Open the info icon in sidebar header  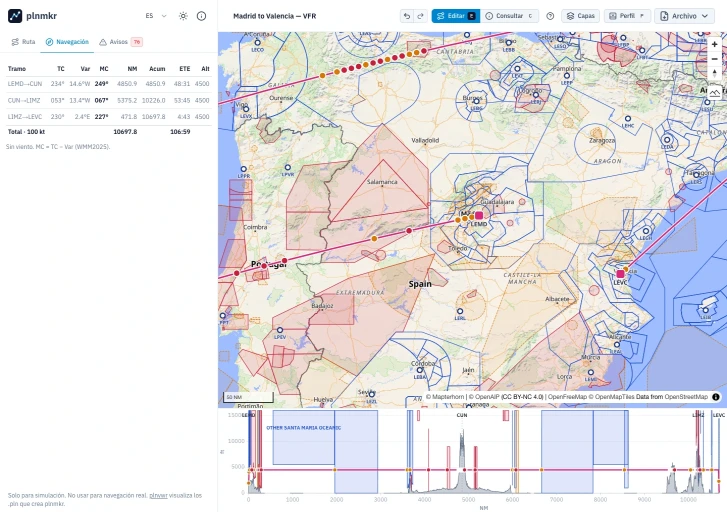pos(201,16)
